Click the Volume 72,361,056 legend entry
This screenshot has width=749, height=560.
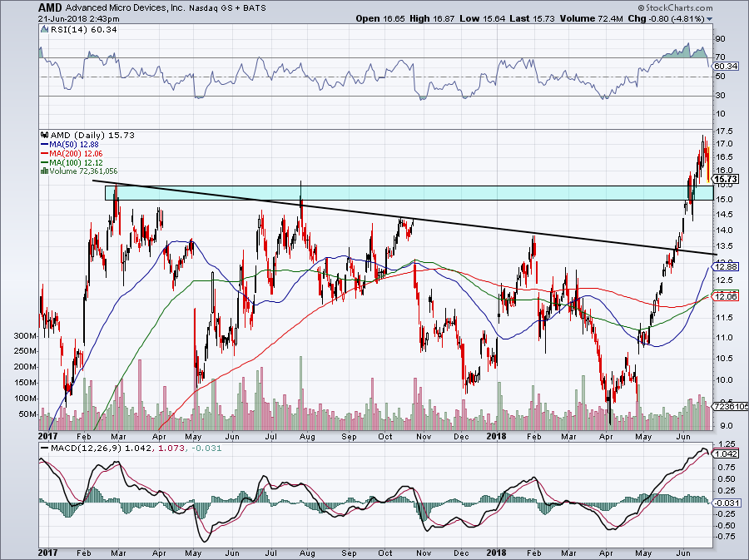click(x=83, y=171)
